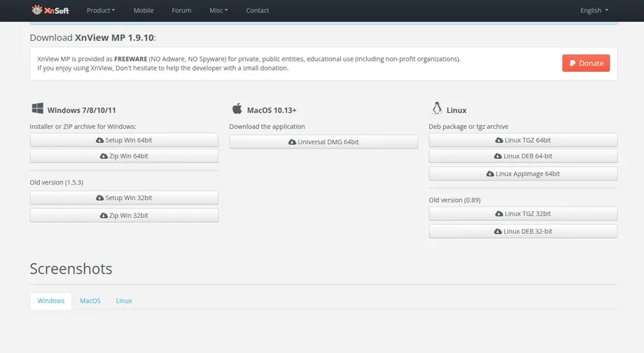
Task: Open the Product dropdown menu
Action: [x=101, y=11]
